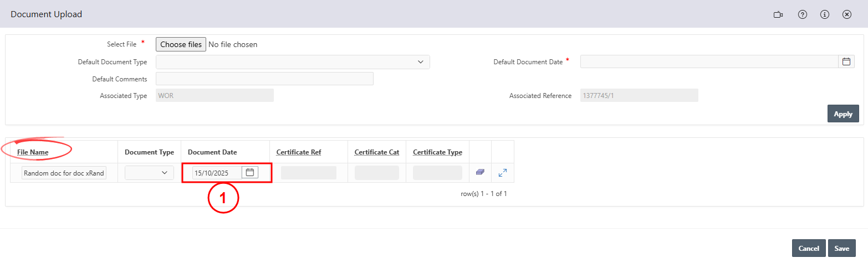Viewport: 868px width, 268px height.
Task: Click the Certificate Type column header
Action: tap(437, 152)
